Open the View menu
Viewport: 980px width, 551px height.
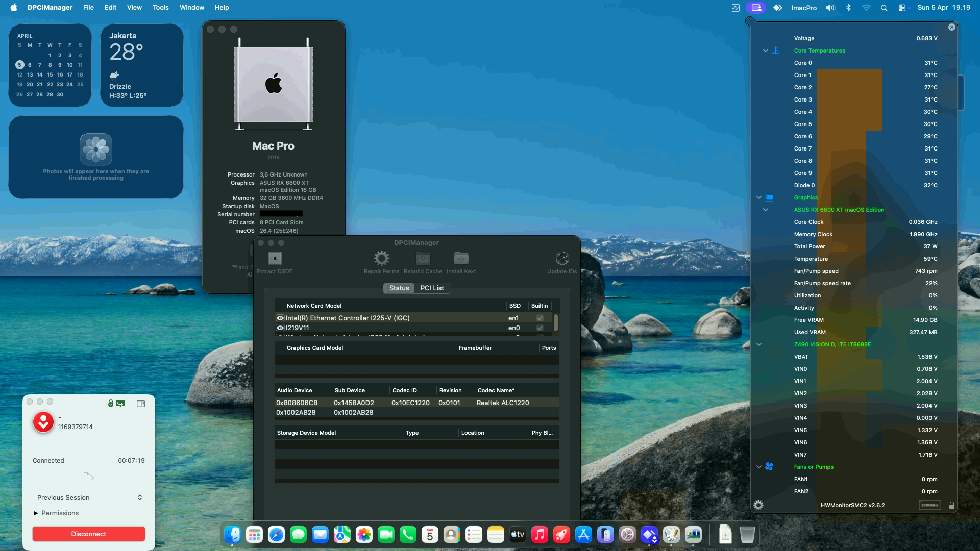[134, 8]
